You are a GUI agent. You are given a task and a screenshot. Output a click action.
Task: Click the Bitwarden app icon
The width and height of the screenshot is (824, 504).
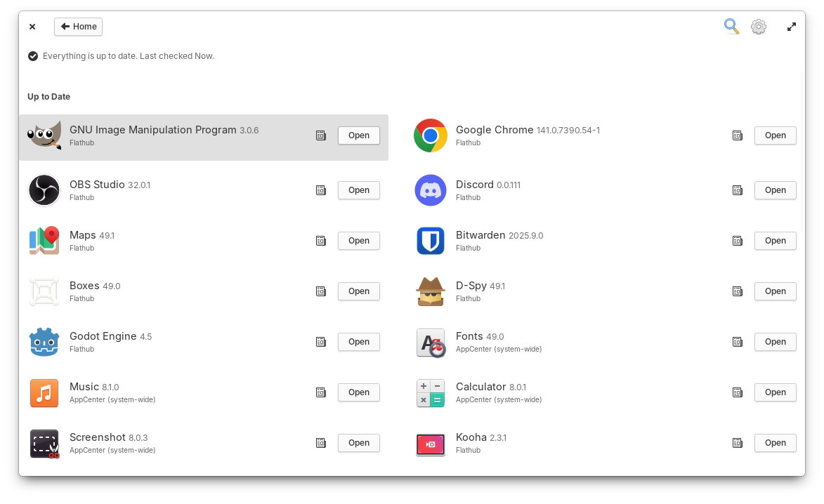tap(431, 241)
